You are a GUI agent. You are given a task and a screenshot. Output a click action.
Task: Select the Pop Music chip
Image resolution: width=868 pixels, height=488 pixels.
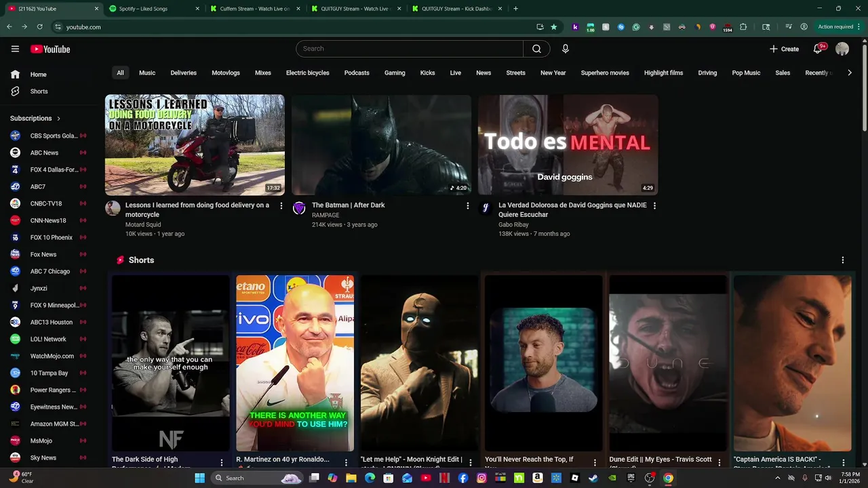(746, 73)
